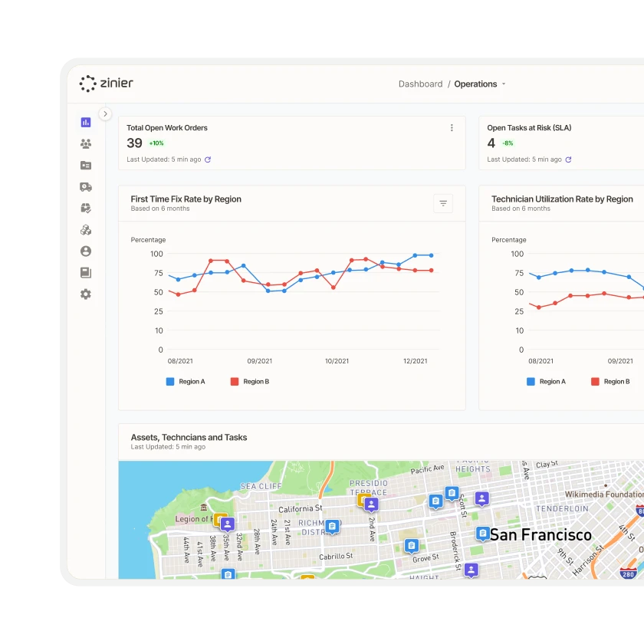The width and height of the screenshot is (644, 644).
Task: Click the TENDERLOIN map label
Action: 562,508
